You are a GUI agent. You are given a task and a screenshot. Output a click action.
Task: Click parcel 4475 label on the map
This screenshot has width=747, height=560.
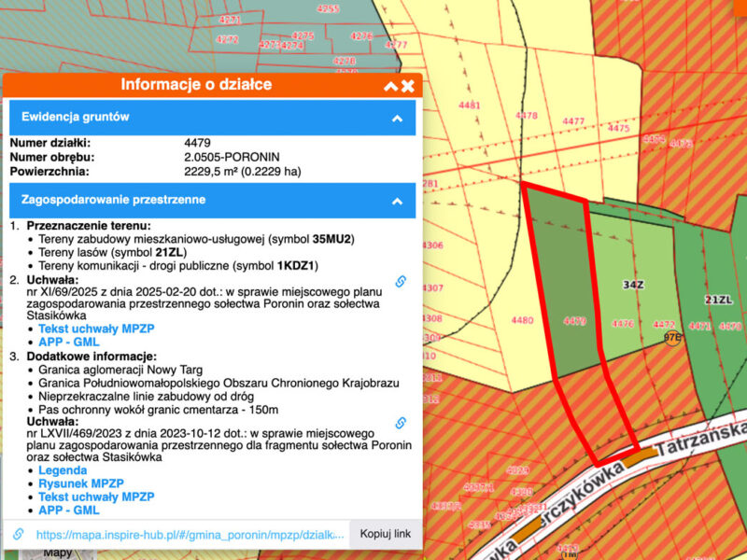(x=618, y=128)
